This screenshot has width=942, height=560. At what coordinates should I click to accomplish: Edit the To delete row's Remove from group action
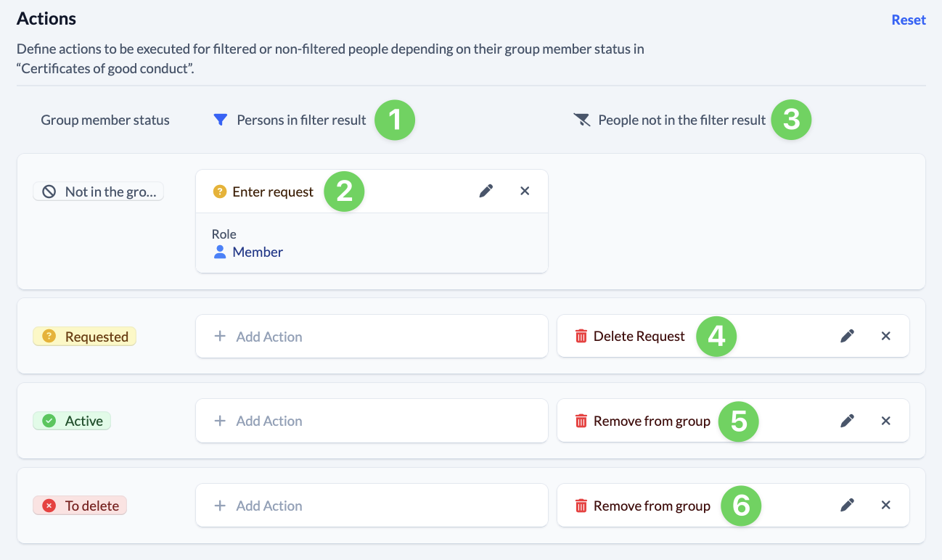click(x=847, y=505)
